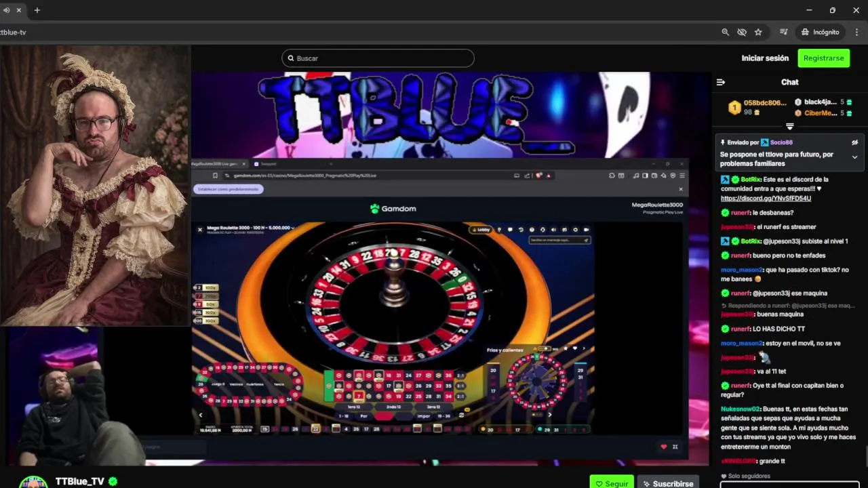Screen dimensions: 868x488
Task: Bookmark page with browser star icon
Action: click(758, 32)
